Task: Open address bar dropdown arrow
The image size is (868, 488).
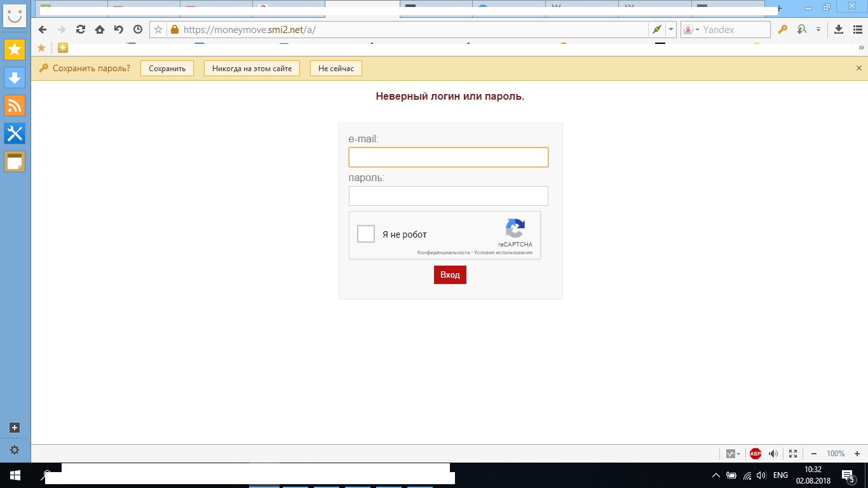Action: click(671, 29)
